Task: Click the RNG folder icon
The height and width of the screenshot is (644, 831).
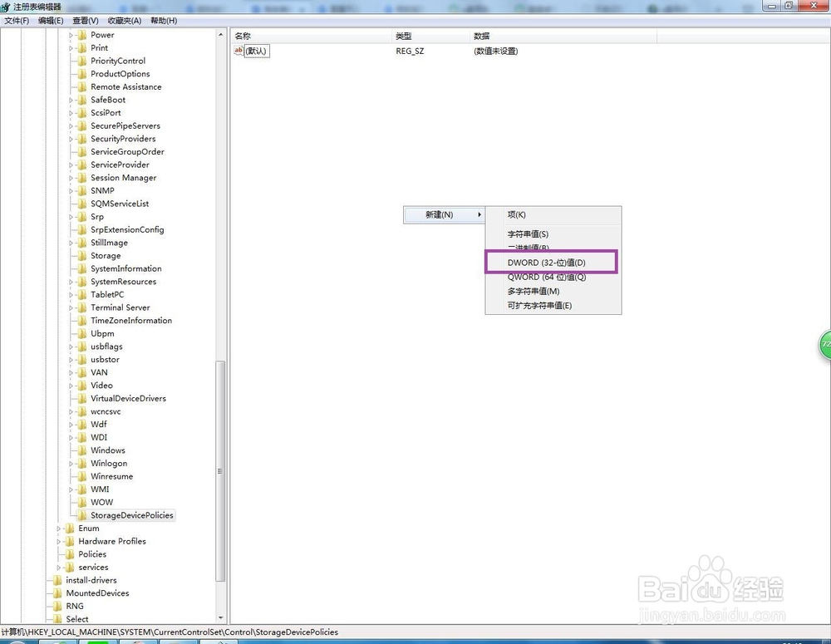Action: [57, 607]
